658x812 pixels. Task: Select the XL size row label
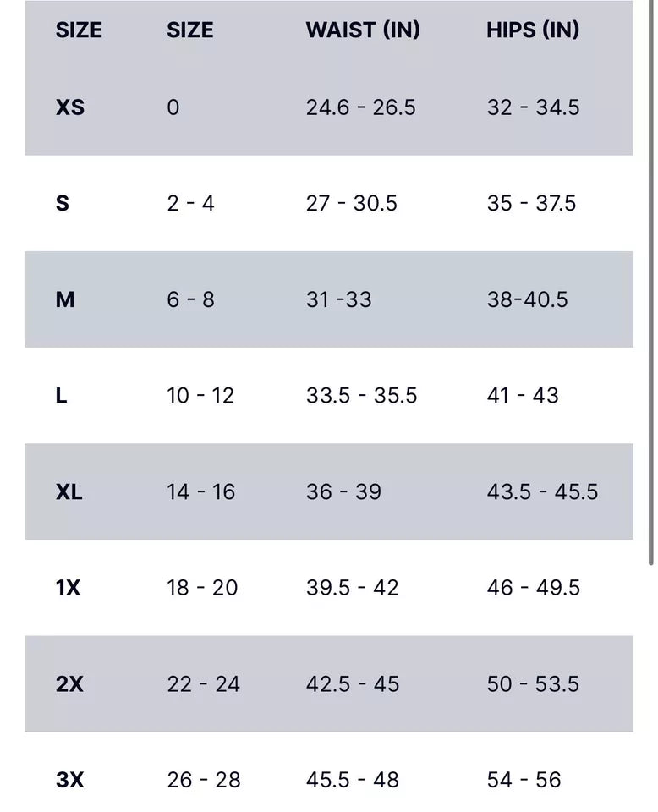pyautogui.click(x=69, y=491)
